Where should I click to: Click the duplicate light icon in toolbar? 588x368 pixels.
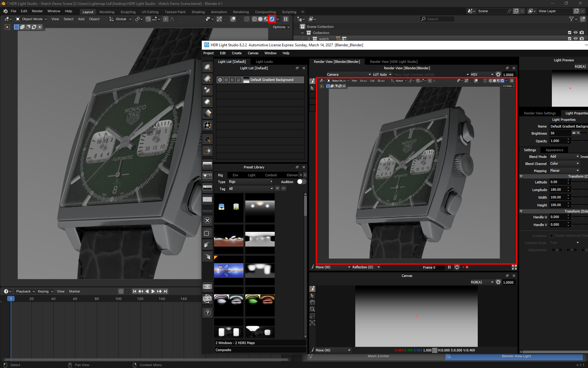tap(207, 233)
